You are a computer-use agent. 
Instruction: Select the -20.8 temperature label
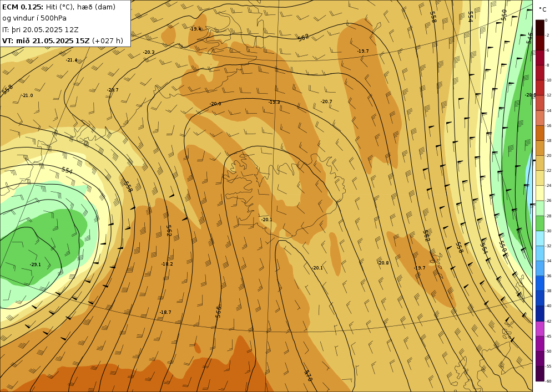(x=383, y=263)
